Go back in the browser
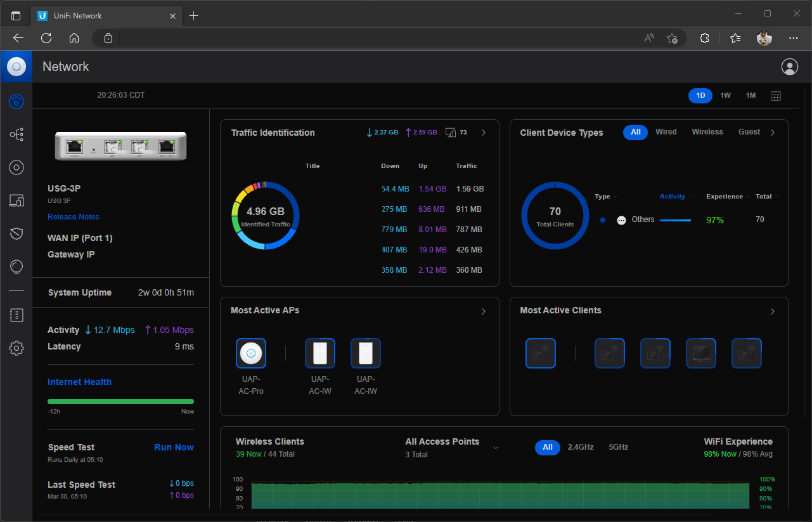The image size is (812, 522). click(x=18, y=38)
